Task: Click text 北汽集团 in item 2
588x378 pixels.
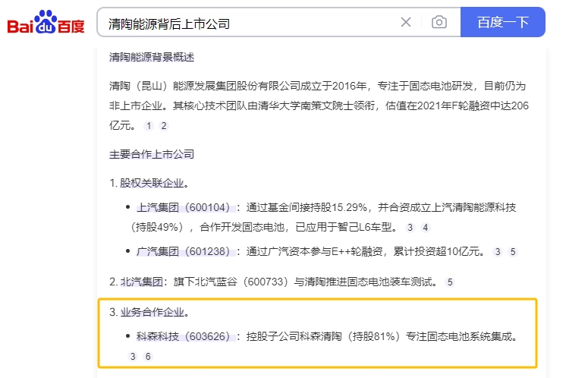Action: click(141, 282)
